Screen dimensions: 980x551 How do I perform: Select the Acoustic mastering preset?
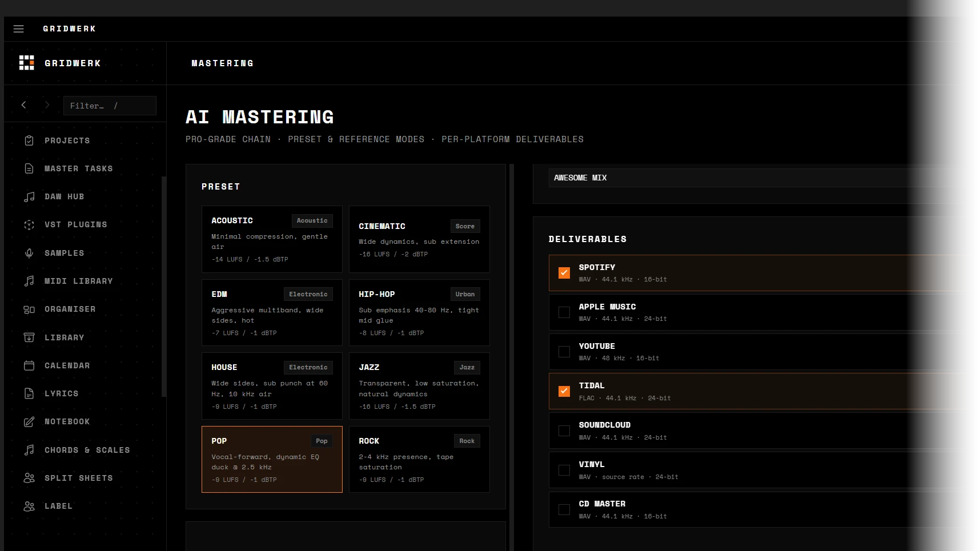click(272, 239)
